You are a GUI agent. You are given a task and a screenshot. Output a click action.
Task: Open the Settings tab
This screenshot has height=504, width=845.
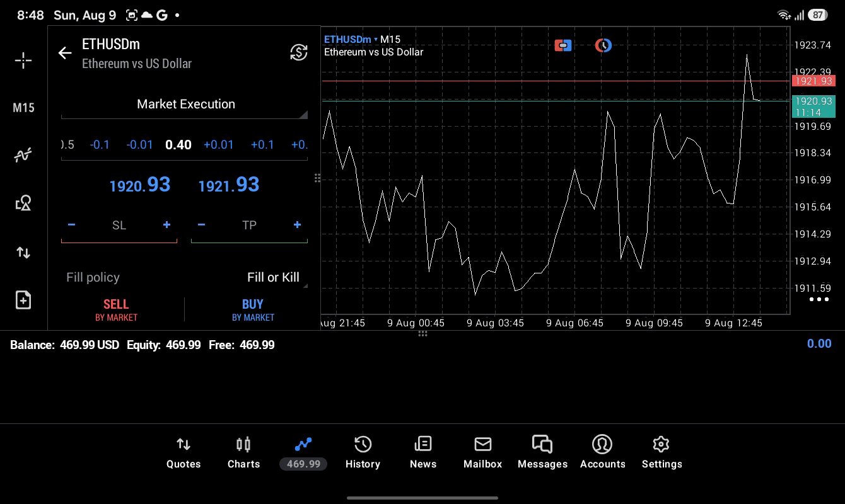click(661, 453)
